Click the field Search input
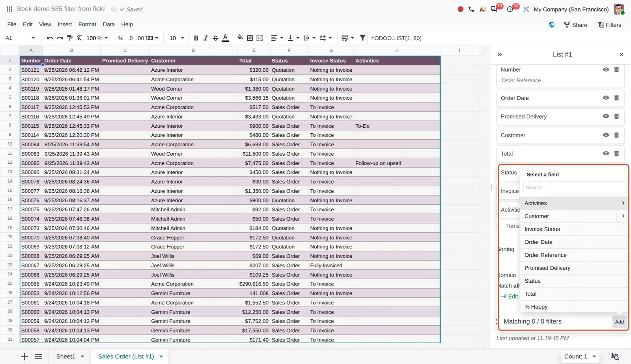Viewport: 631px width, 364px height. point(575,187)
